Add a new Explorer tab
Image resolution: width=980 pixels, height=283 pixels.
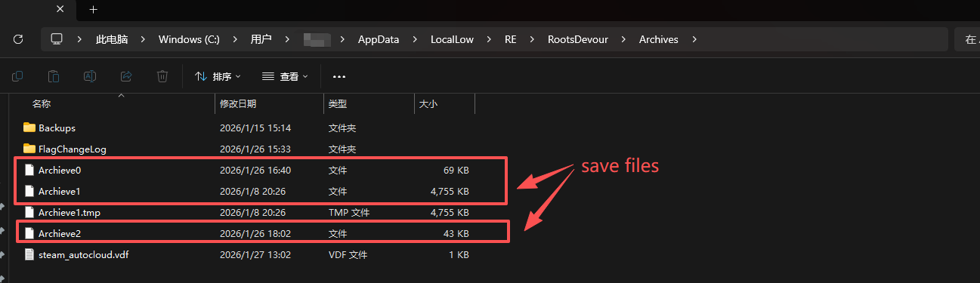pos(94,10)
